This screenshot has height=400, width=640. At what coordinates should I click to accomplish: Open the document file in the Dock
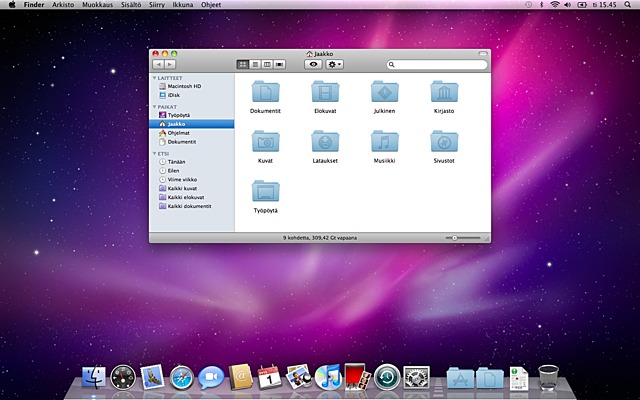[x=519, y=378]
